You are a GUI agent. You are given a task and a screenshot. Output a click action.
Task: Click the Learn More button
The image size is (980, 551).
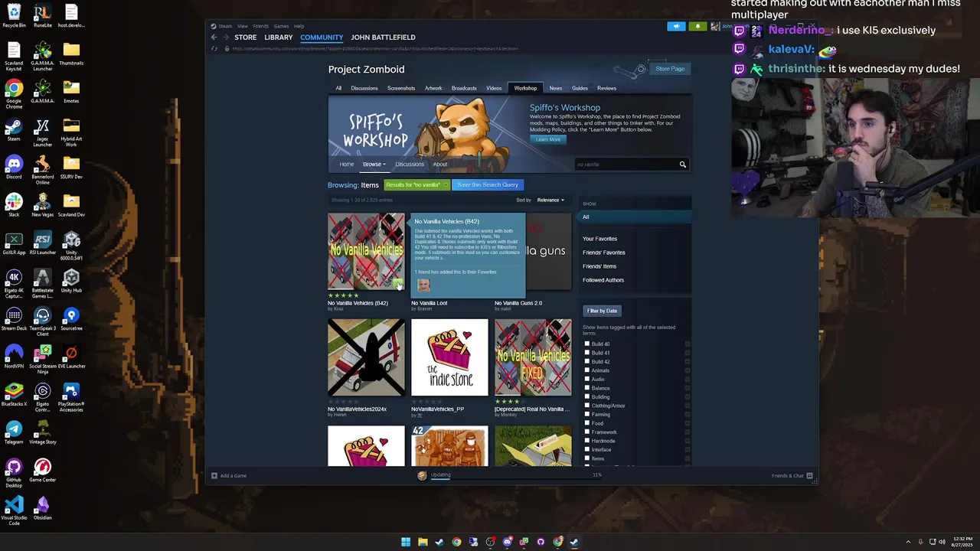click(x=548, y=139)
